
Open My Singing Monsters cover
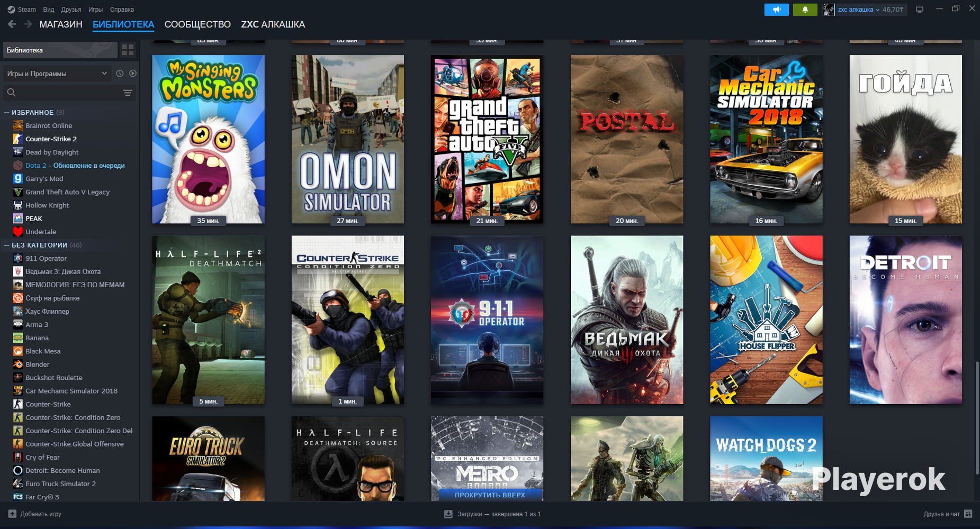pyautogui.click(x=208, y=139)
